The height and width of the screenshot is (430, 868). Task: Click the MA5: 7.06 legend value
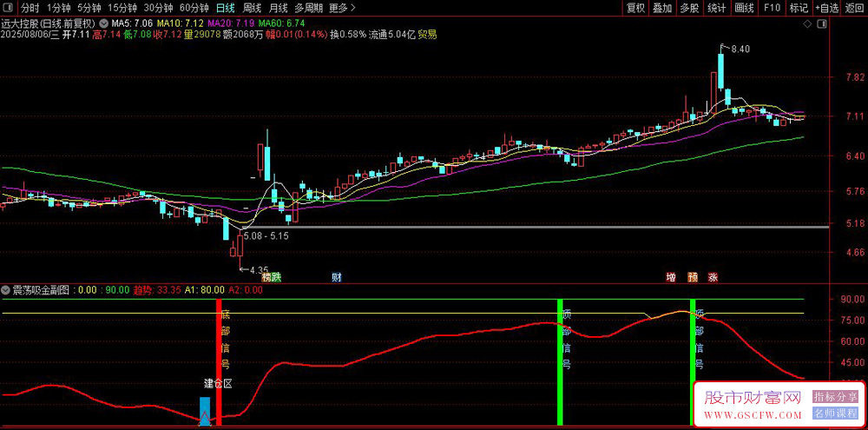point(132,23)
